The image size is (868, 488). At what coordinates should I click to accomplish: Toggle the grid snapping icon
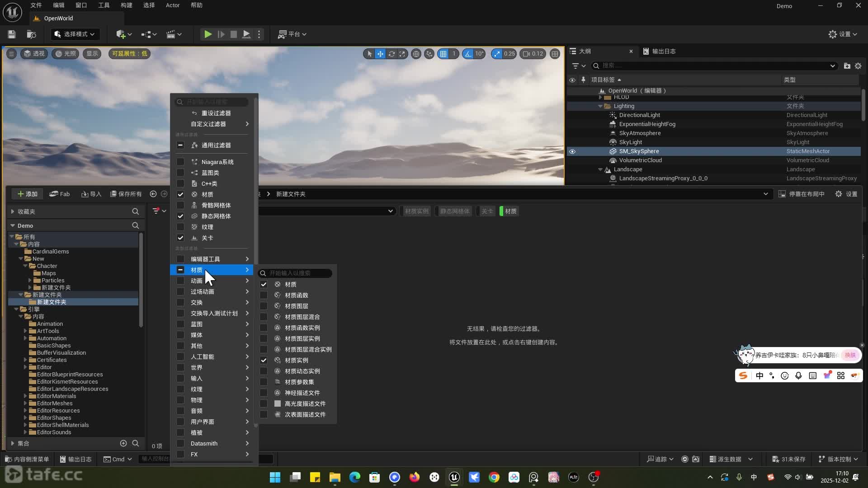(x=443, y=54)
